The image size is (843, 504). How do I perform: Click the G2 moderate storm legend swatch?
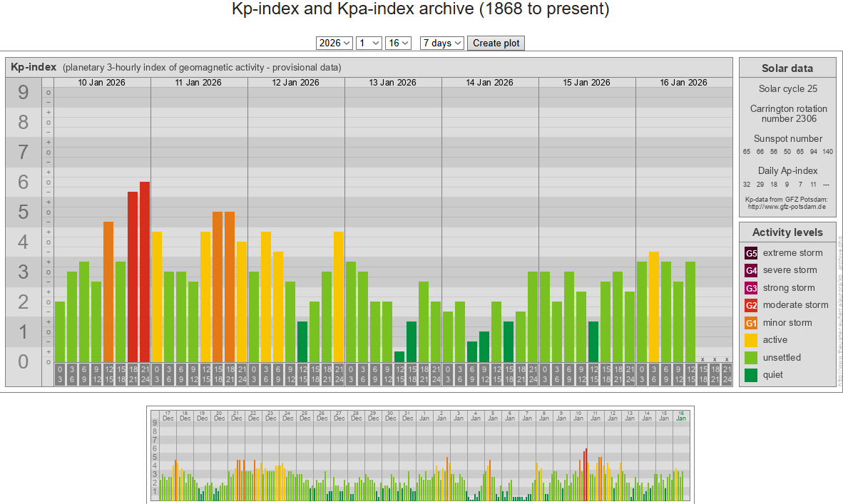pyautogui.click(x=751, y=305)
